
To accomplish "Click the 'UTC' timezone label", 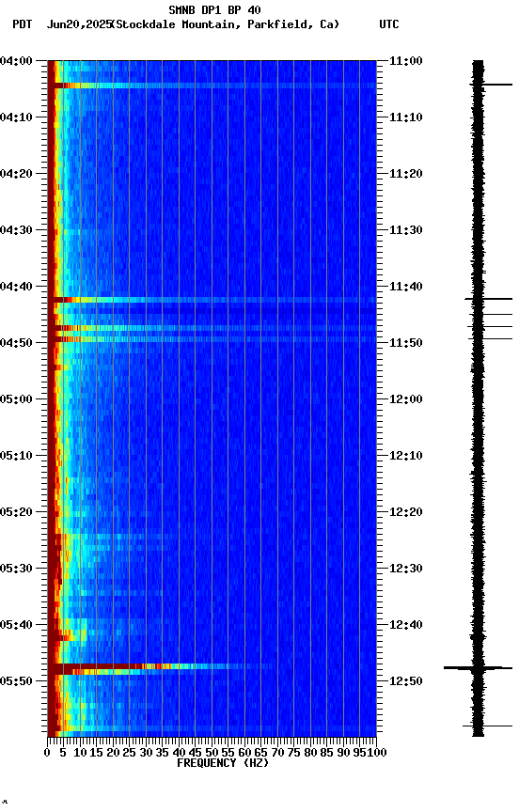I will click(x=389, y=24).
